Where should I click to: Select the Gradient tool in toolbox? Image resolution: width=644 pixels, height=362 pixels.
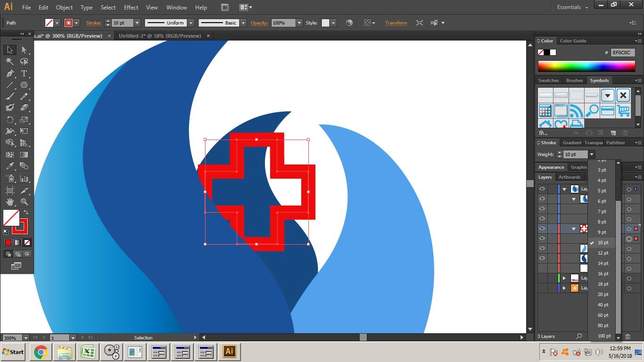tap(24, 154)
